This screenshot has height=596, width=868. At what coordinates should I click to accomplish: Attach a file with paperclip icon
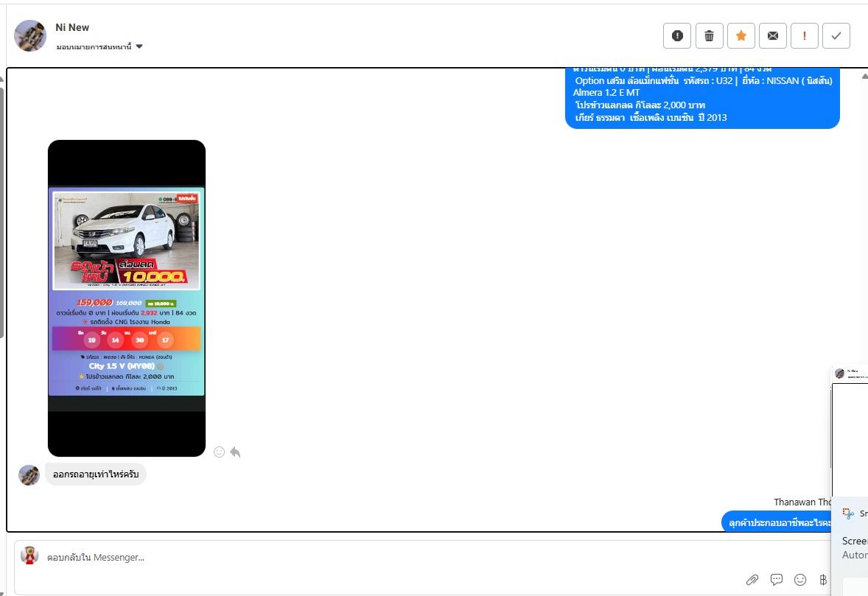click(752, 579)
